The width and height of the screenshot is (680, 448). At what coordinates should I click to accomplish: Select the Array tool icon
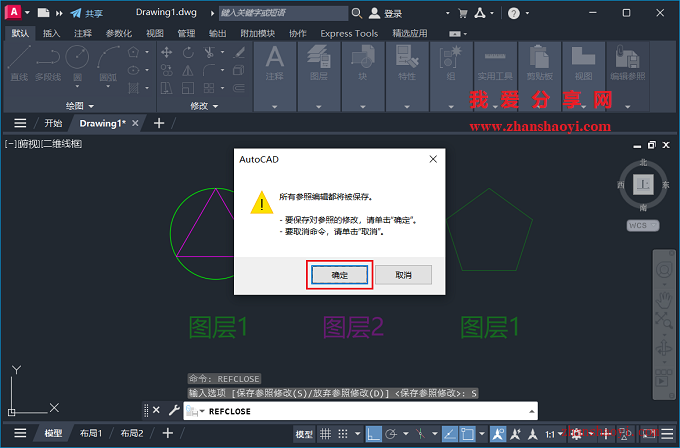click(209, 88)
